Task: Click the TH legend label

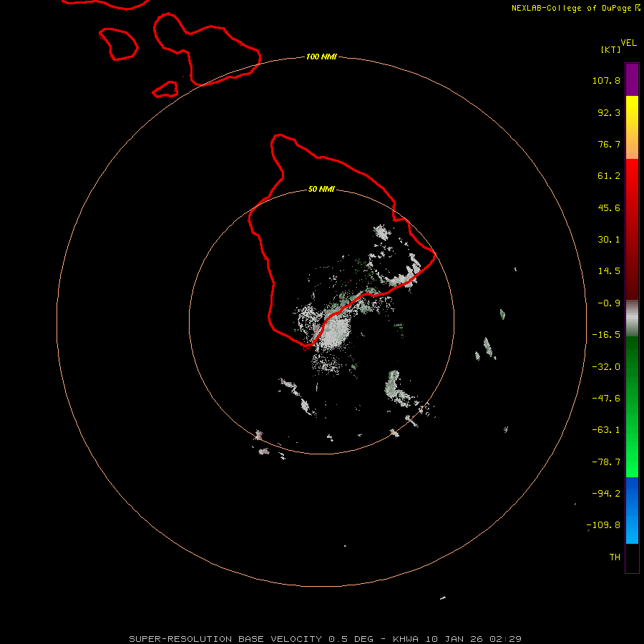Action: click(x=615, y=557)
